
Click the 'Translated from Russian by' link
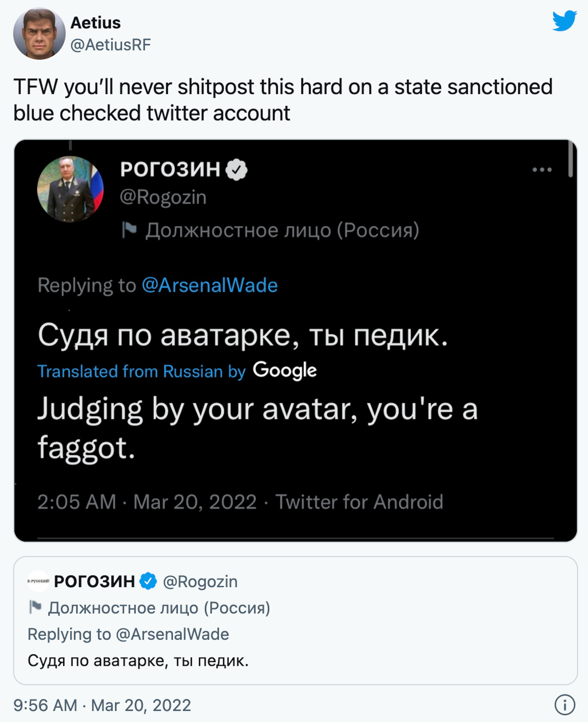tap(141, 371)
